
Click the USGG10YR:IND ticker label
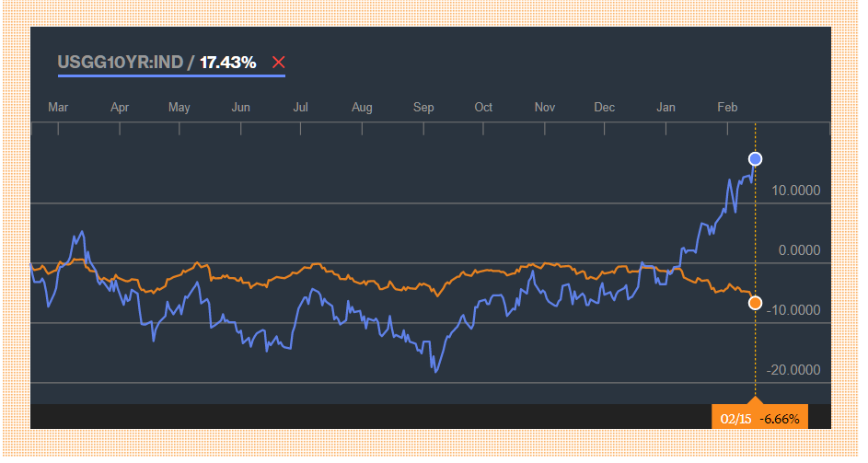pos(120,63)
